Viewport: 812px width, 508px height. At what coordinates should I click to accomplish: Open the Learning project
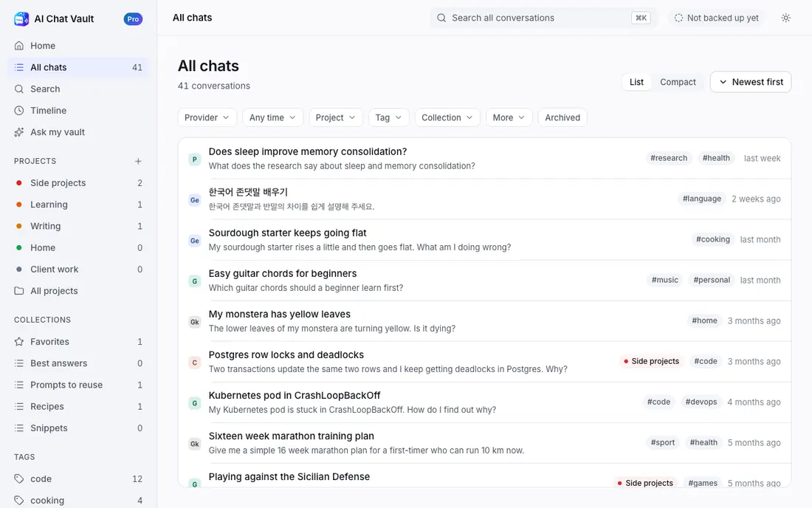78,205
